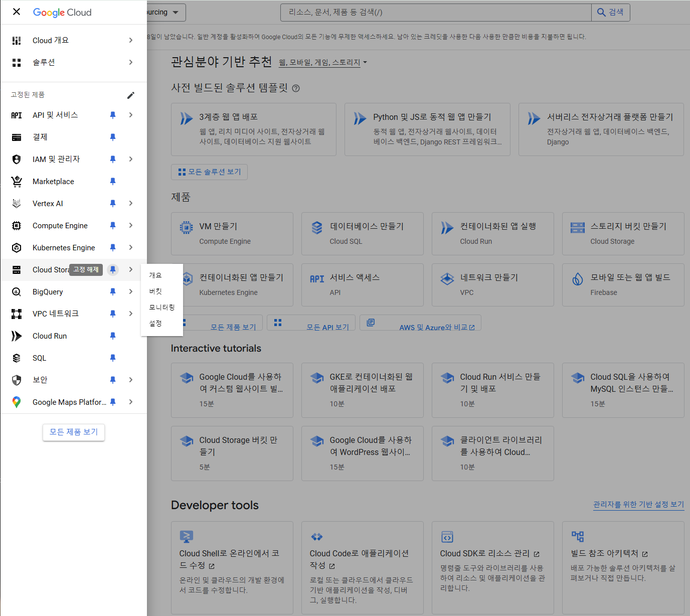Image resolution: width=690 pixels, height=616 pixels.
Task: Open the 데이터베이스 만들기 Cloud SQL card
Action: (x=363, y=234)
